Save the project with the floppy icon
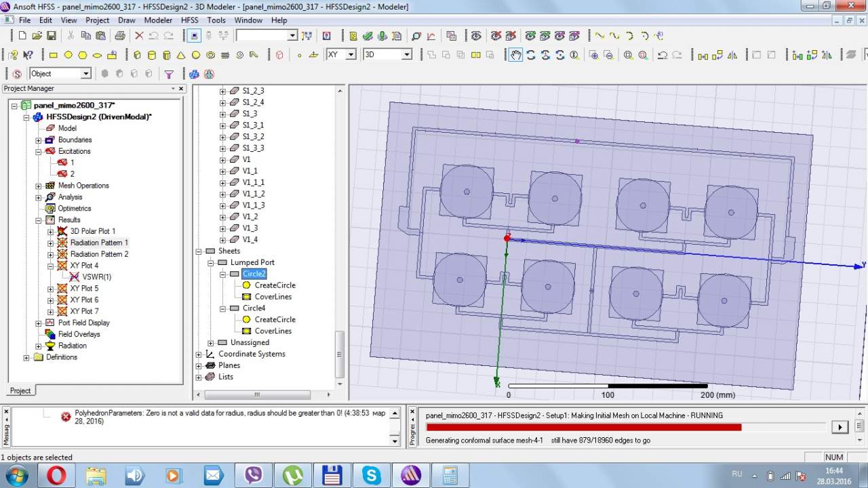This screenshot has width=868, height=488. tap(52, 36)
